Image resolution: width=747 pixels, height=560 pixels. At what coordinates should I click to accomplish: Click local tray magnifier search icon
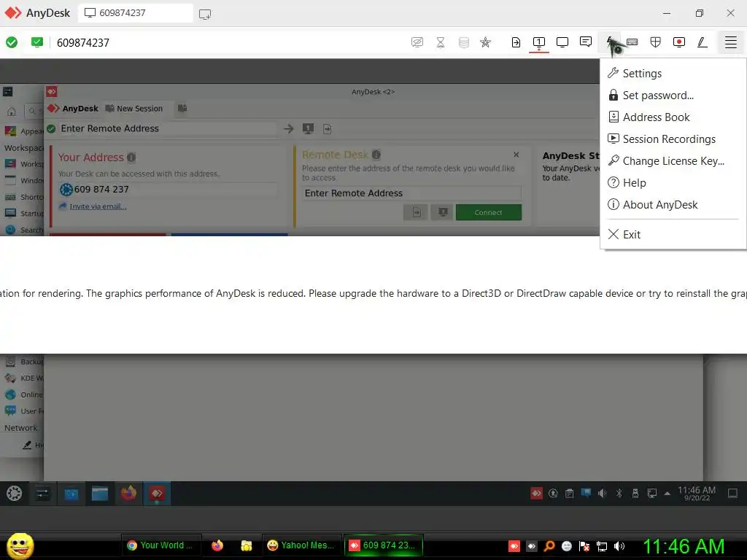coord(549,546)
